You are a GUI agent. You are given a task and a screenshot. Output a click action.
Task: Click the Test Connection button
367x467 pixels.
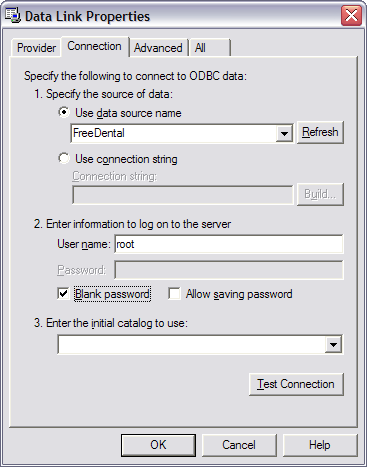tap(296, 384)
